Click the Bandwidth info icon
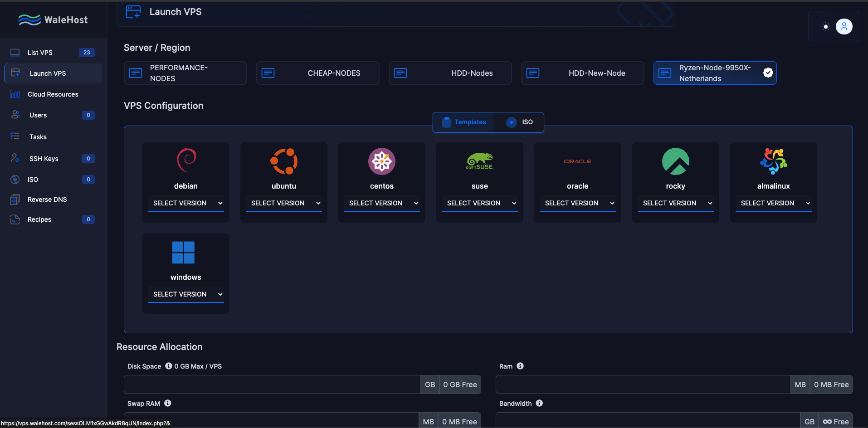The height and width of the screenshot is (428, 868). point(539,403)
